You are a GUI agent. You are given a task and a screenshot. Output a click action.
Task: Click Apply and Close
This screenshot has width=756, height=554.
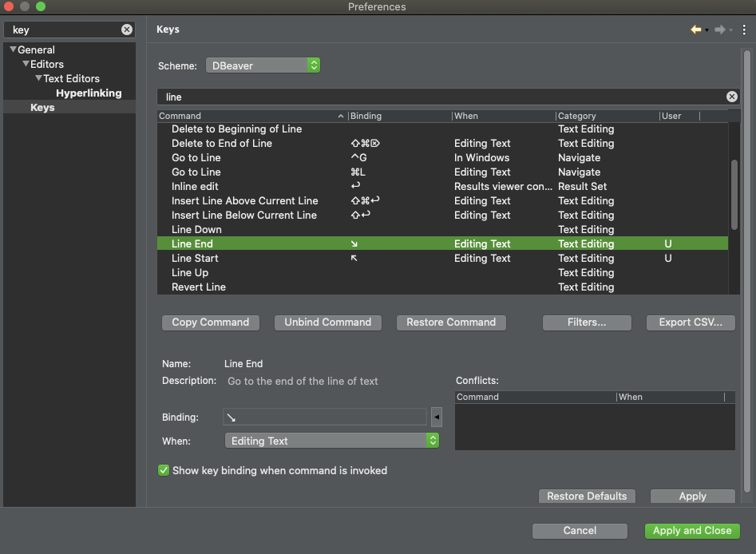[691, 531]
